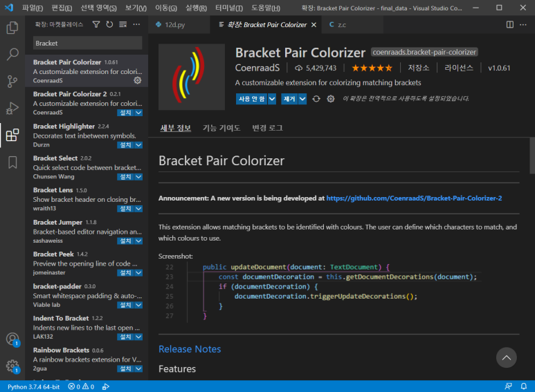Open notifications bell in status bar
Image resolution: width=535 pixels, height=392 pixels.
524,386
